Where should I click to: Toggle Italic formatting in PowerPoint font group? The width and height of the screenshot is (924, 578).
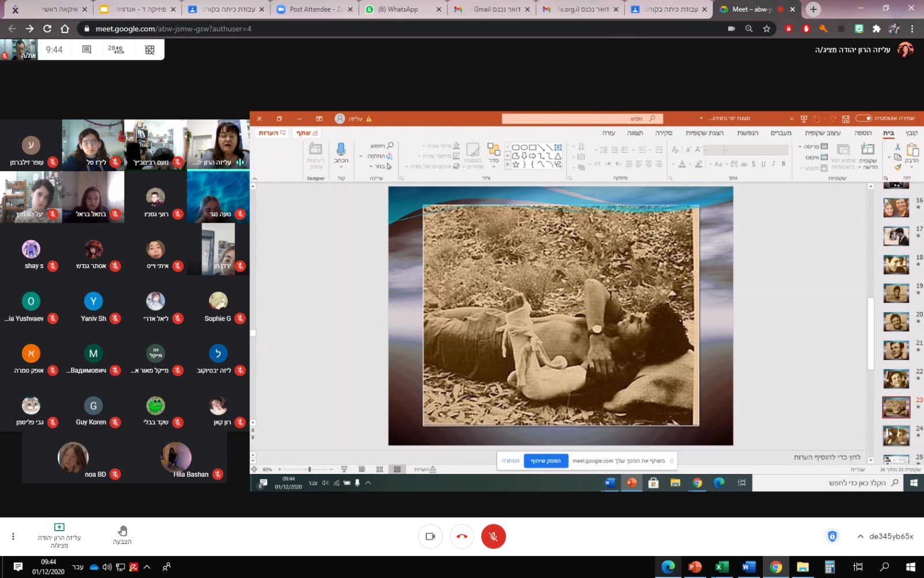point(773,164)
